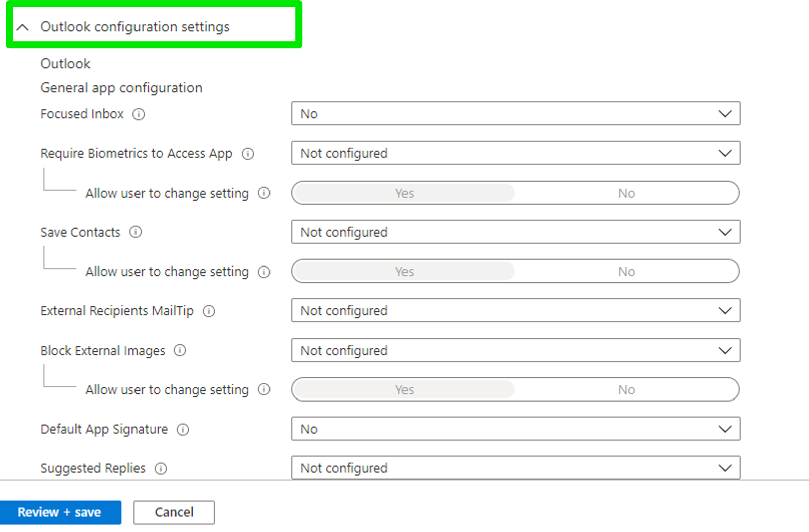Select No for Allow user to change setting under Save Contacts
The image size is (809, 532).
[x=626, y=271]
